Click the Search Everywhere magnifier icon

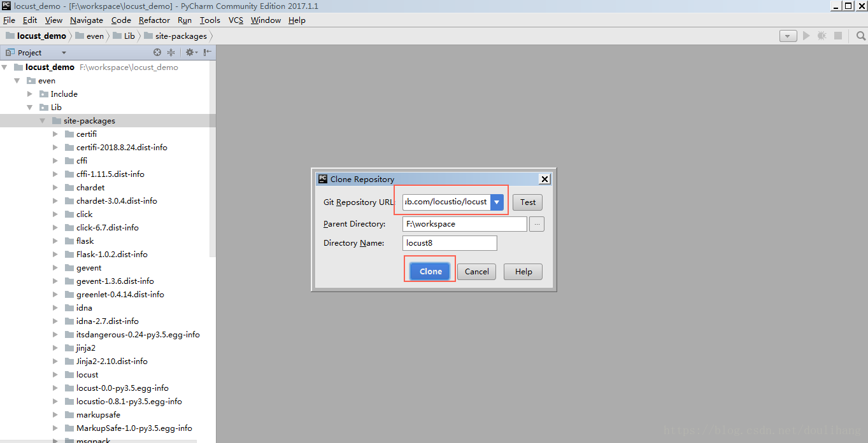[861, 36]
